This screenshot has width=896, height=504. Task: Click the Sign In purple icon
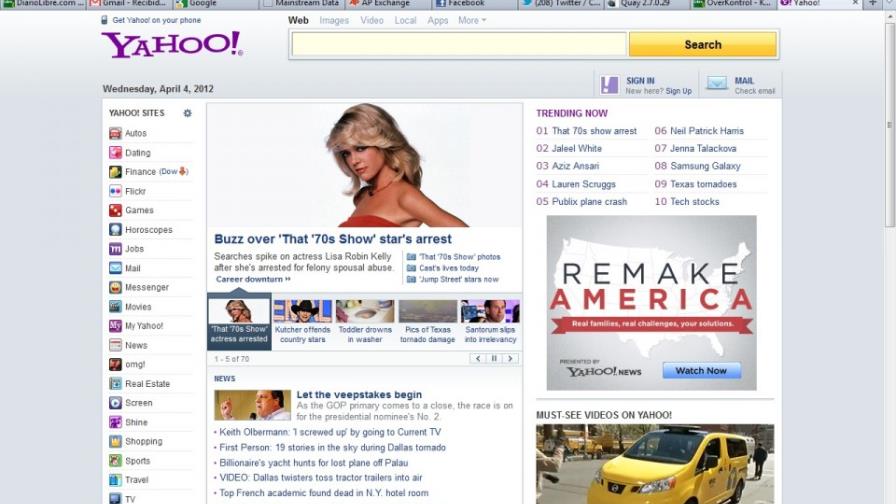click(610, 85)
